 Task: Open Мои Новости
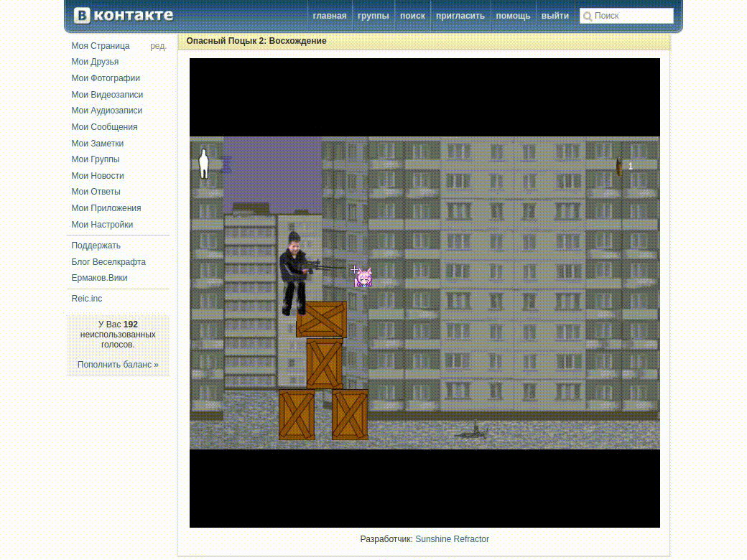click(98, 176)
